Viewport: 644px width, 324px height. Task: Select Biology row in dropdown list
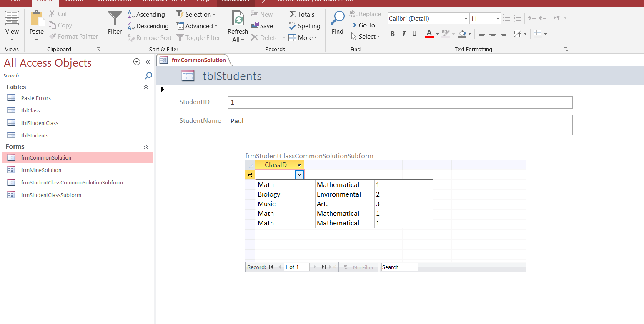269,194
